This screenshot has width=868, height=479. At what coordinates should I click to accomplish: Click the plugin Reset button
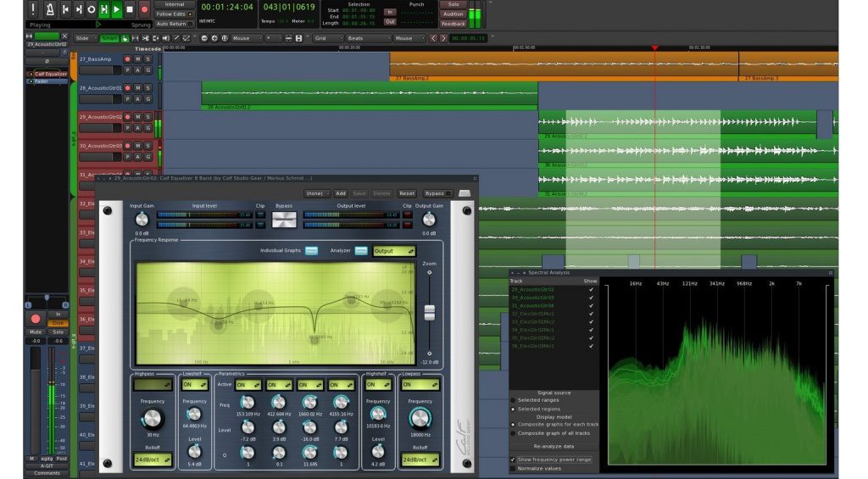407,193
